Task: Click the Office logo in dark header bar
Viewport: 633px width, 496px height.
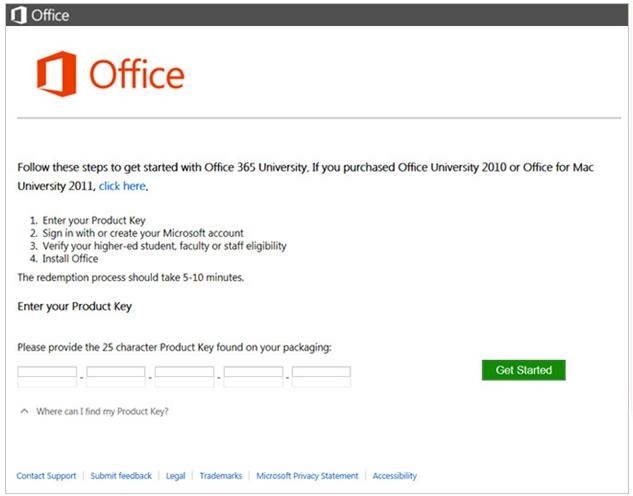Action: (x=40, y=15)
